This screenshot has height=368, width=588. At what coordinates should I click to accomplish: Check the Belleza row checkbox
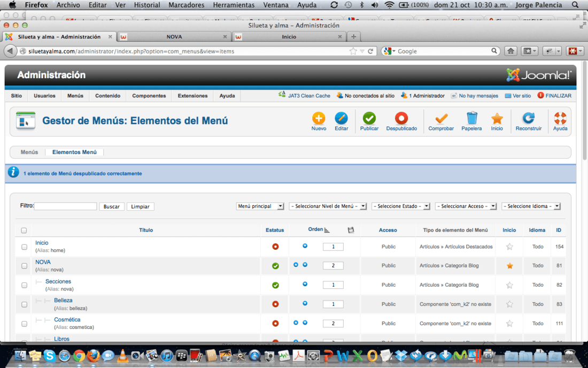pos(25,304)
